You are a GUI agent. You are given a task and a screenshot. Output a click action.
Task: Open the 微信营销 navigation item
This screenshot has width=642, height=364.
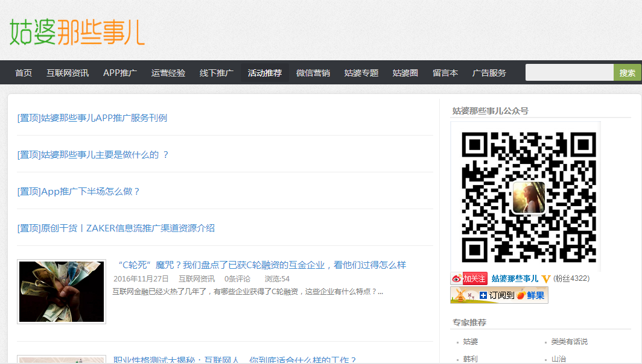click(313, 73)
